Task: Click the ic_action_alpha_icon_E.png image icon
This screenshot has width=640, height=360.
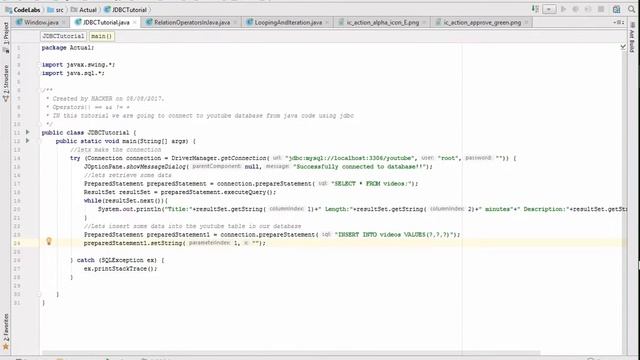Action: click(x=341, y=22)
